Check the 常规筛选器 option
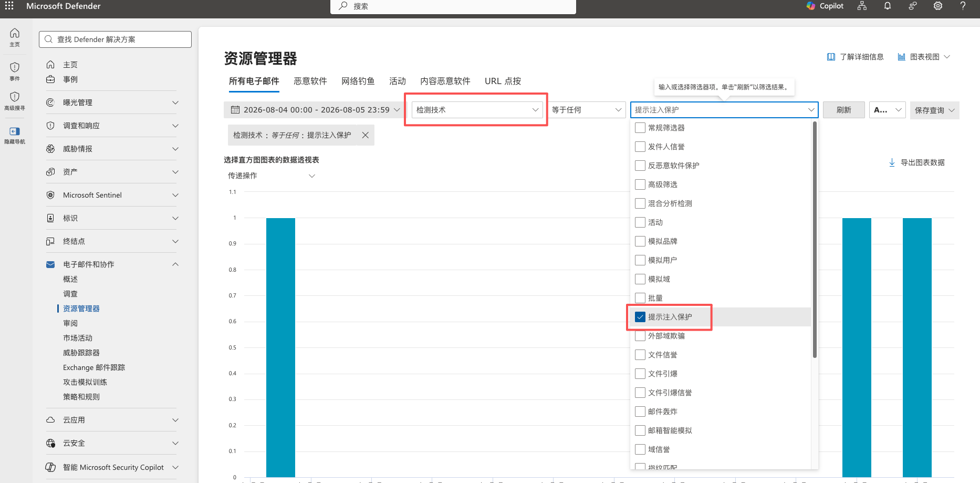This screenshot has width=980, height=483. [640, 128]
